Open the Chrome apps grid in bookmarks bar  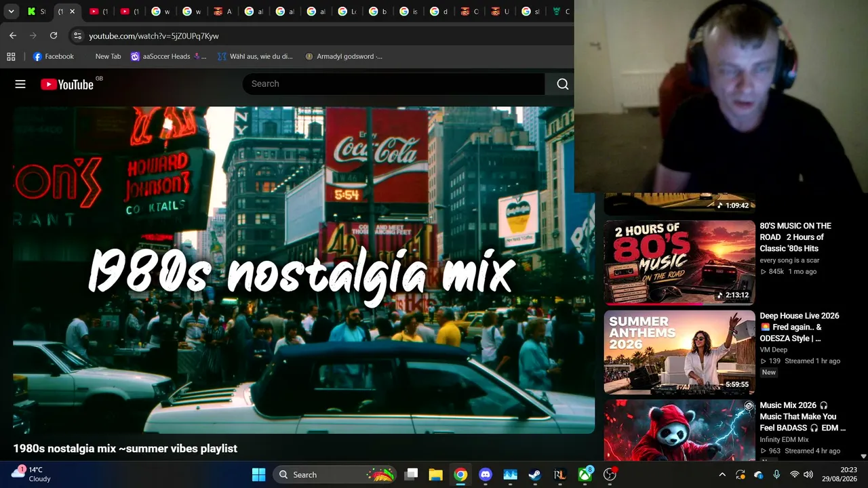coord(11,56)
